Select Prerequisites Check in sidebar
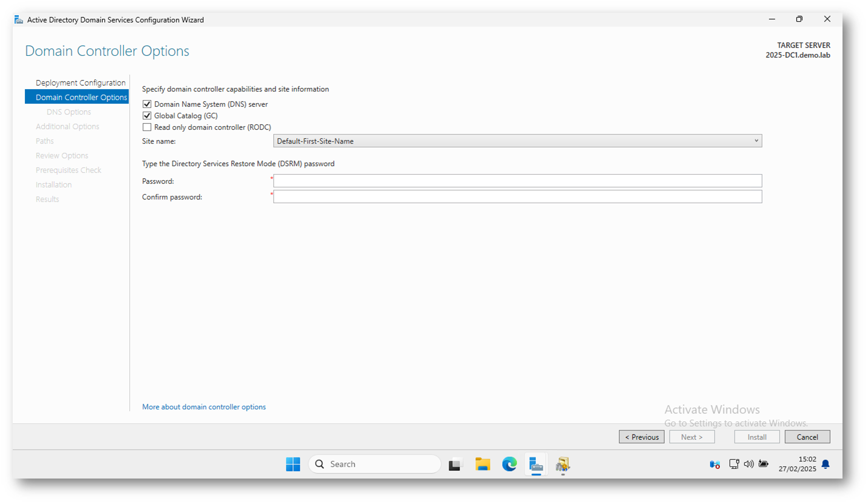868x504 pixels. point(69,170)
